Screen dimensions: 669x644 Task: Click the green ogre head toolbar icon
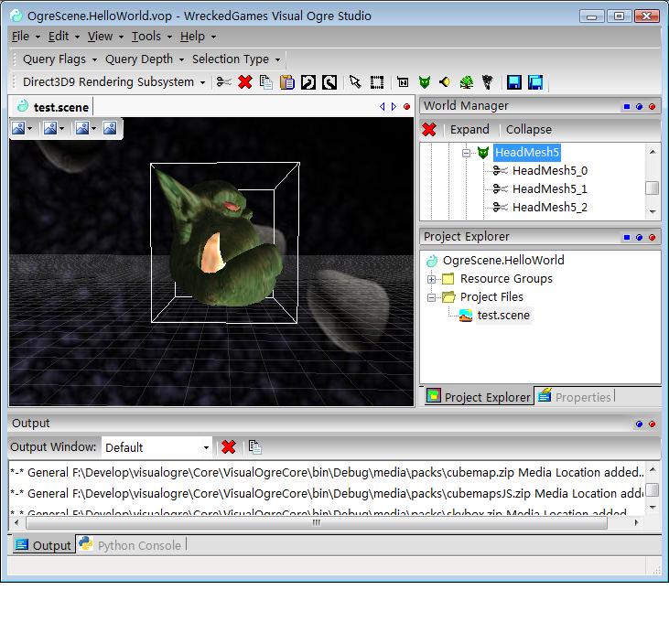tap(424, 82)
